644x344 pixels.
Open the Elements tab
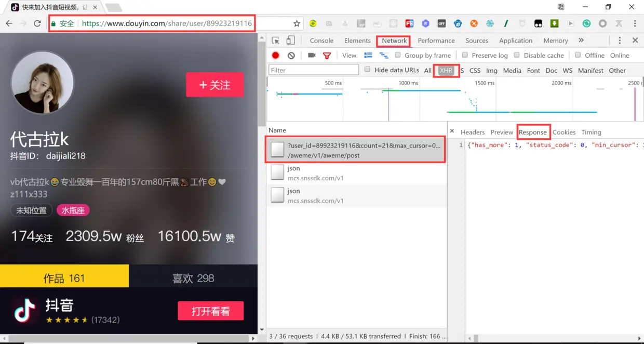357,41
